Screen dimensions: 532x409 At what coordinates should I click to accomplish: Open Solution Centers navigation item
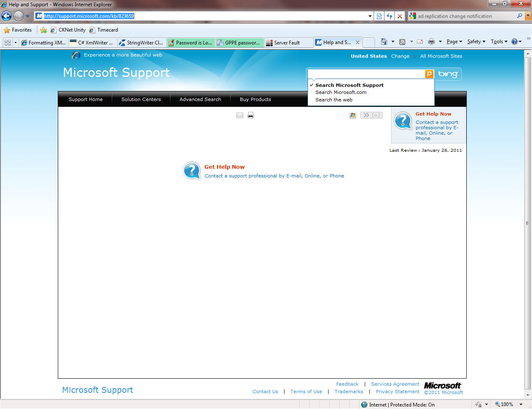point(141,99)
